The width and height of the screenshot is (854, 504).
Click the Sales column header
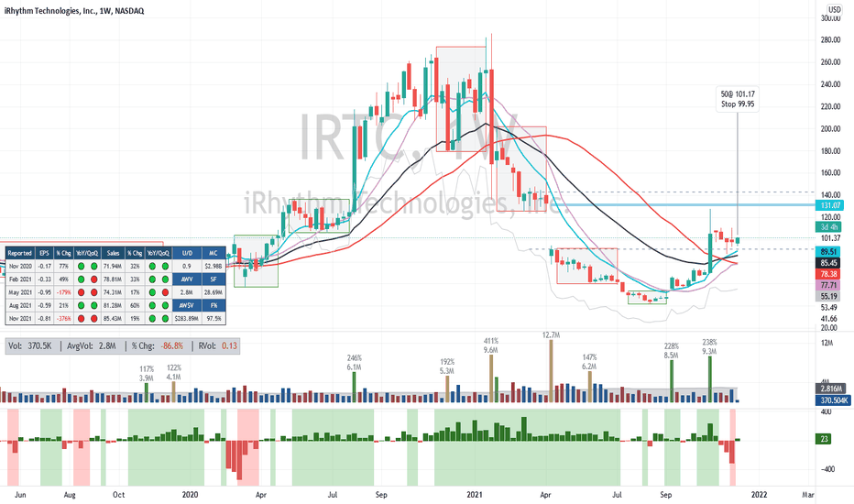113,253
